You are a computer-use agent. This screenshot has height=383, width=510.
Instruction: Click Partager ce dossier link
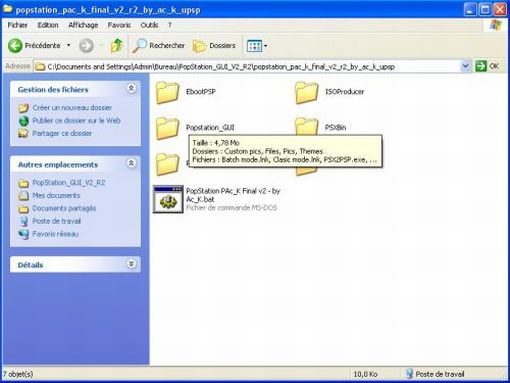tap(62, 133)
